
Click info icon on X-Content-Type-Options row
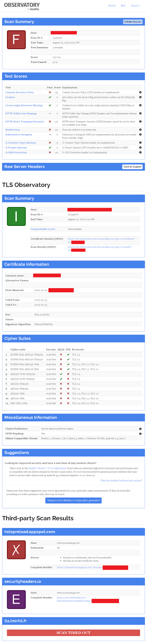pyautogui.click(x=140, y=142)
